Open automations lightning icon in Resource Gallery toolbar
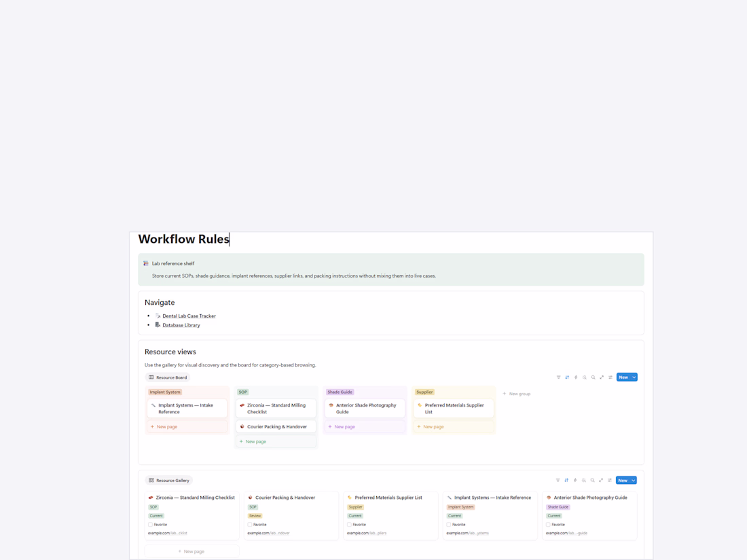The height and width of the screenshot is (560, 747). pos(575,480)
